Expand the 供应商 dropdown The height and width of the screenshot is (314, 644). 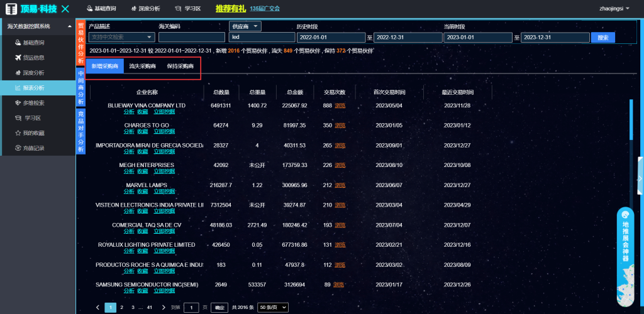[x=245, y=26]
